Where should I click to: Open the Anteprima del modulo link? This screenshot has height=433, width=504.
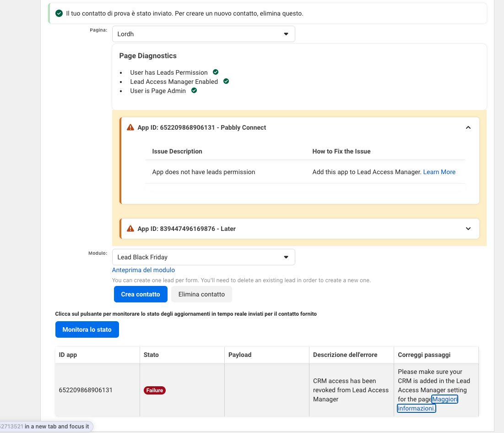[x=143, y=270]
